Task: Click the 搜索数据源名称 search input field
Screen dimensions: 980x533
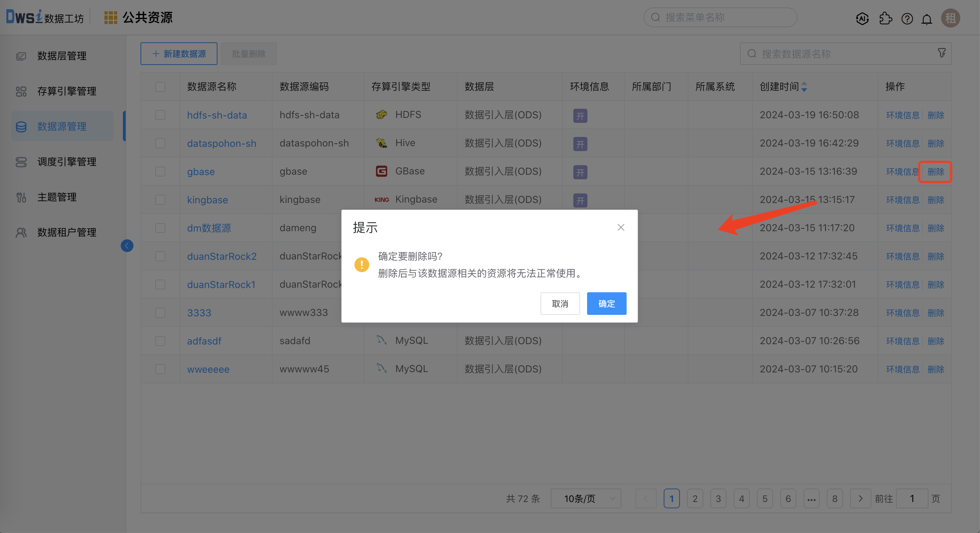Action: 837,54
